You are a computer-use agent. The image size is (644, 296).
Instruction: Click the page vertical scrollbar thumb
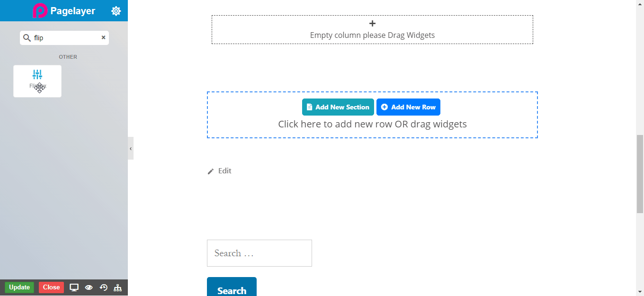(640, 174)
